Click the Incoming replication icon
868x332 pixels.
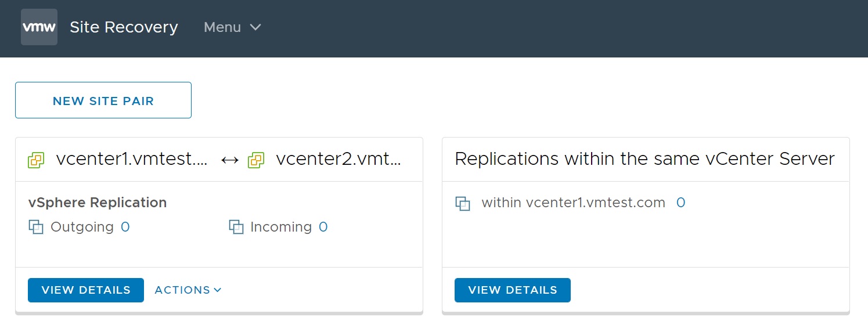(x=236, y=227)
